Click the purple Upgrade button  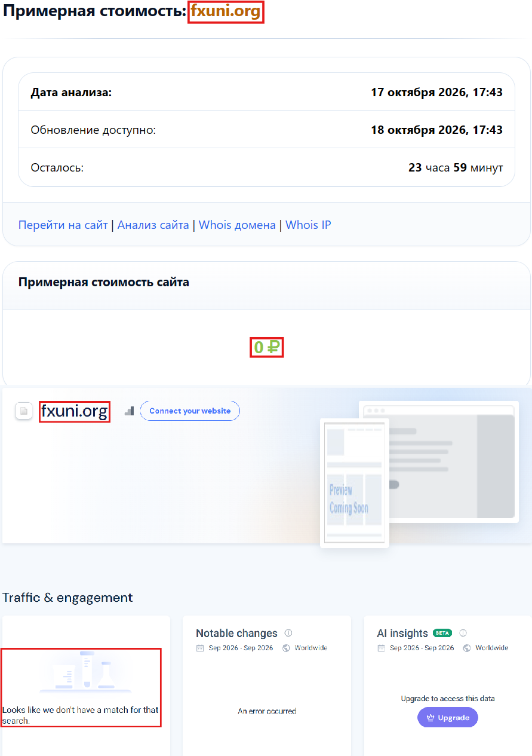448,717
